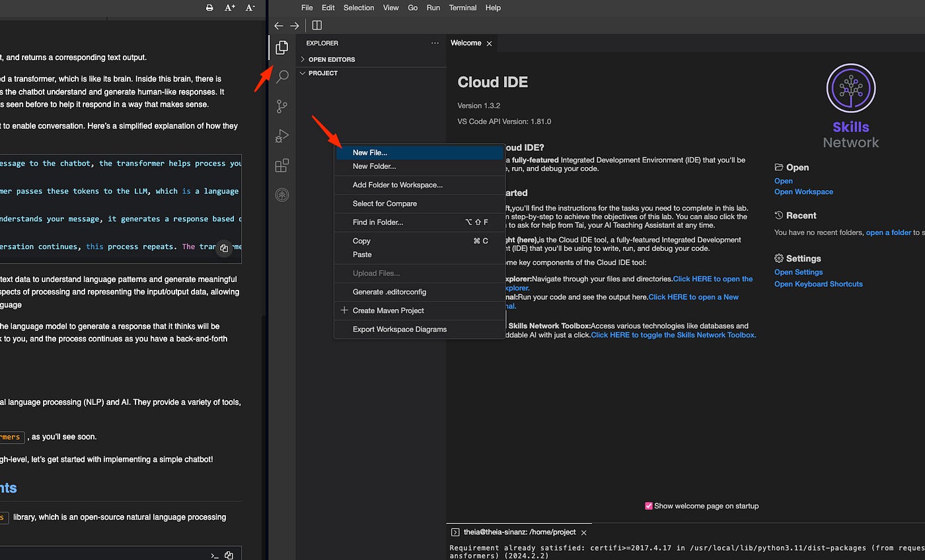Viewport: 925px width, 560px height.
Task: Choose Paste from the context menu
Action: click(420, 254)
